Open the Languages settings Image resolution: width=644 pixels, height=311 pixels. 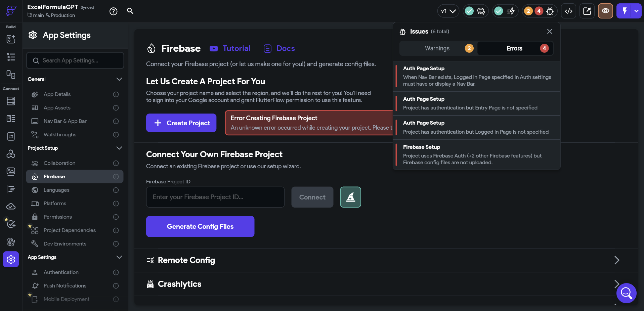[x=75, y=190]
